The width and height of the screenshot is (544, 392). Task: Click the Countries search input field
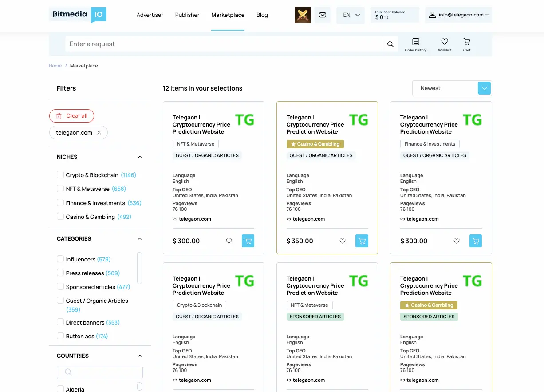[x=100, y=372]
